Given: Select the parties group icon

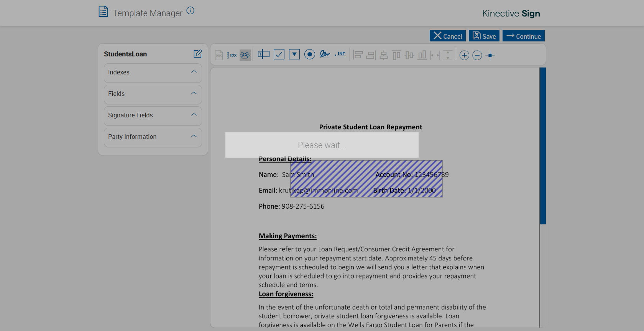Looking at the screenshot, I should click(x=245, y=55).
